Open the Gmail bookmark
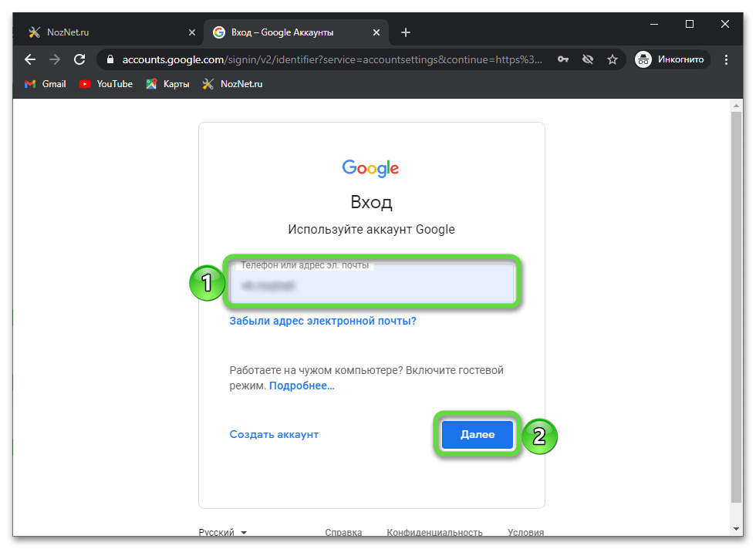The height and width of the screenshot is (549, 756). click(x=46, y=84)
